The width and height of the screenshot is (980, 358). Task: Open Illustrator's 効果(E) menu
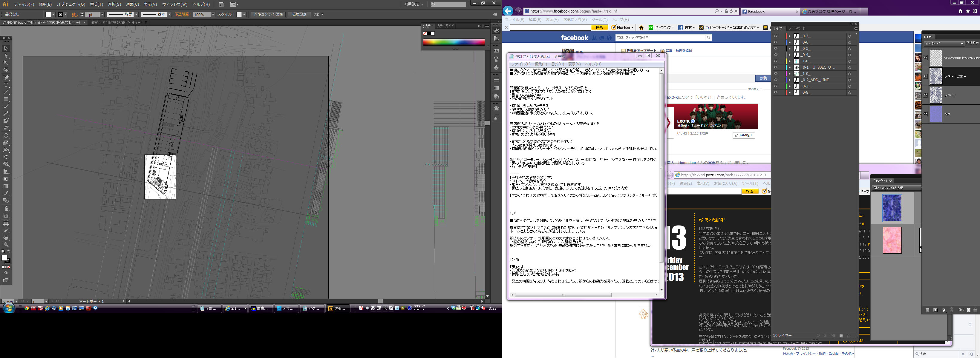click(132, 4)
